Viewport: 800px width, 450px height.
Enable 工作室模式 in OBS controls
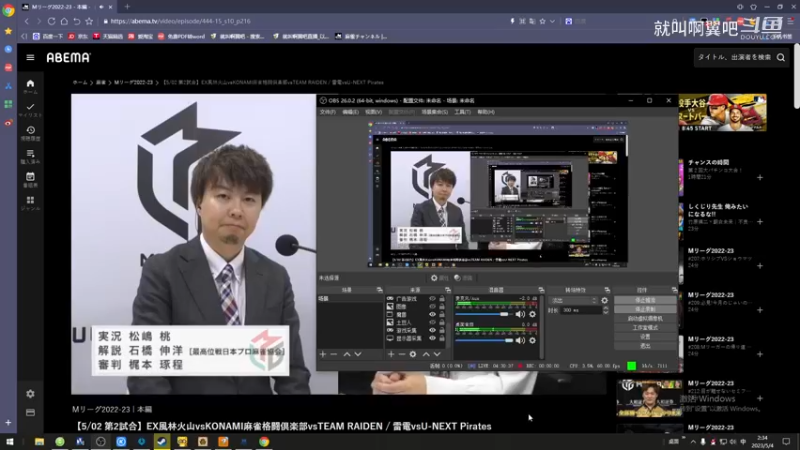click(x=645, y=328)
